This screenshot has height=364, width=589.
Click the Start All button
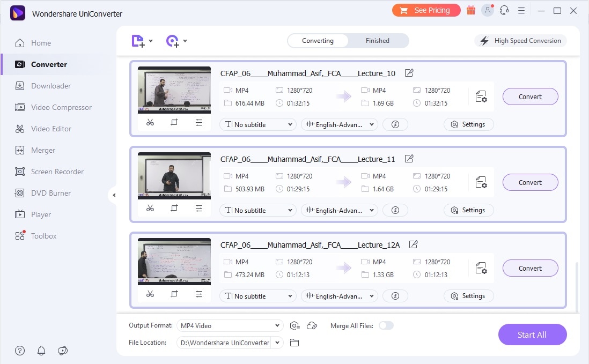[x=532, y=335]
